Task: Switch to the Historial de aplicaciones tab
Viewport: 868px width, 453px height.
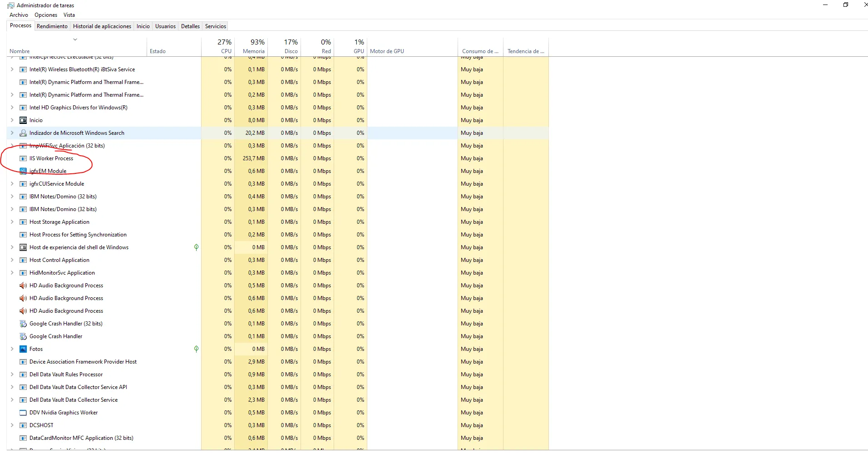Action: [x=102, y=26]
